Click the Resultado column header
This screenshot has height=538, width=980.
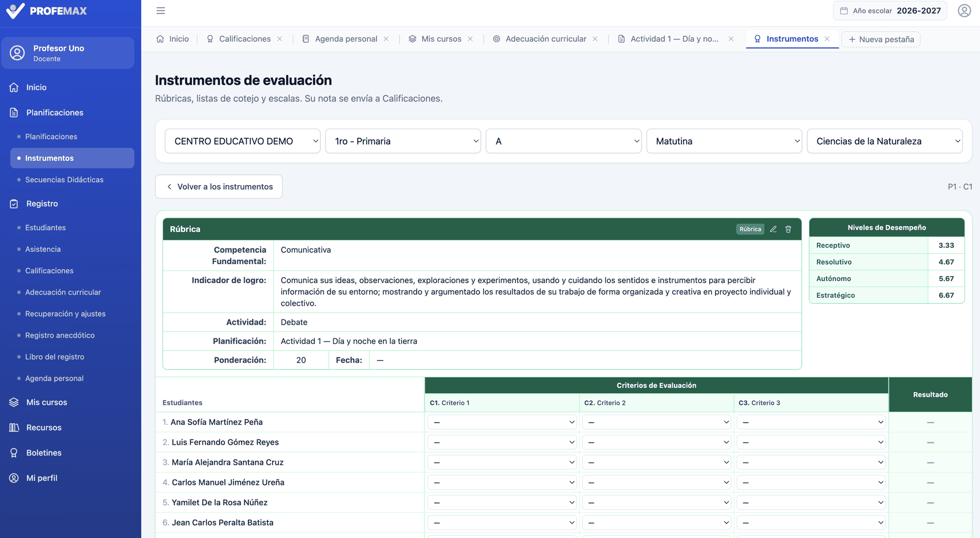click(930, 394)
